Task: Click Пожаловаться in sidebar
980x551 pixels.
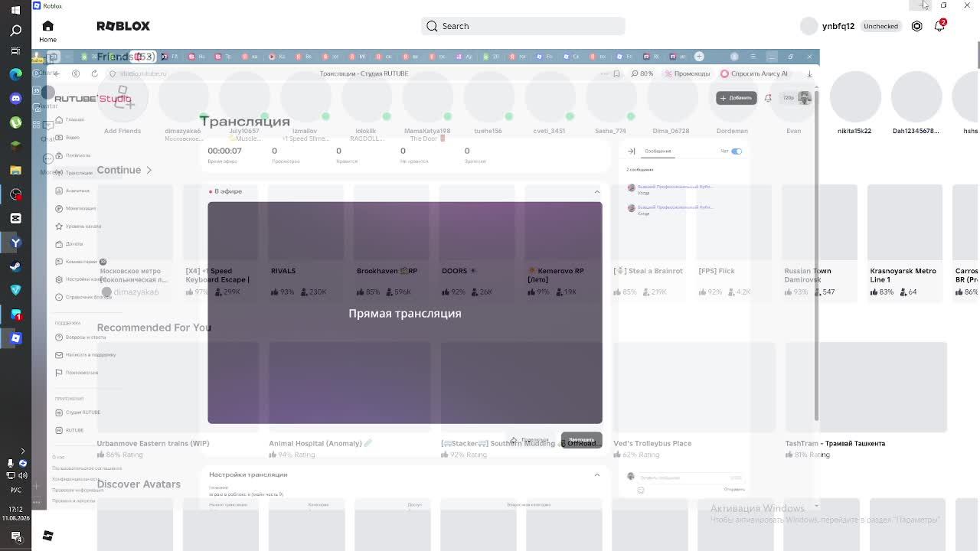Action: (x=77, y=373)
